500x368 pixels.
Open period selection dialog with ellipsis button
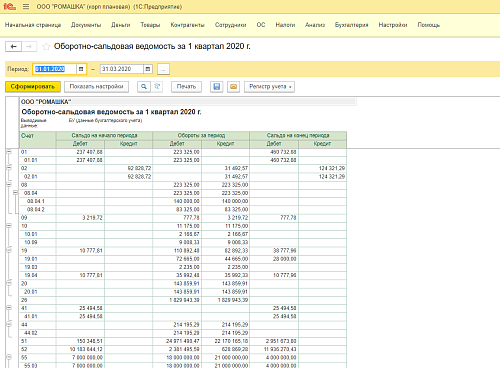click(x=163, y=69)
